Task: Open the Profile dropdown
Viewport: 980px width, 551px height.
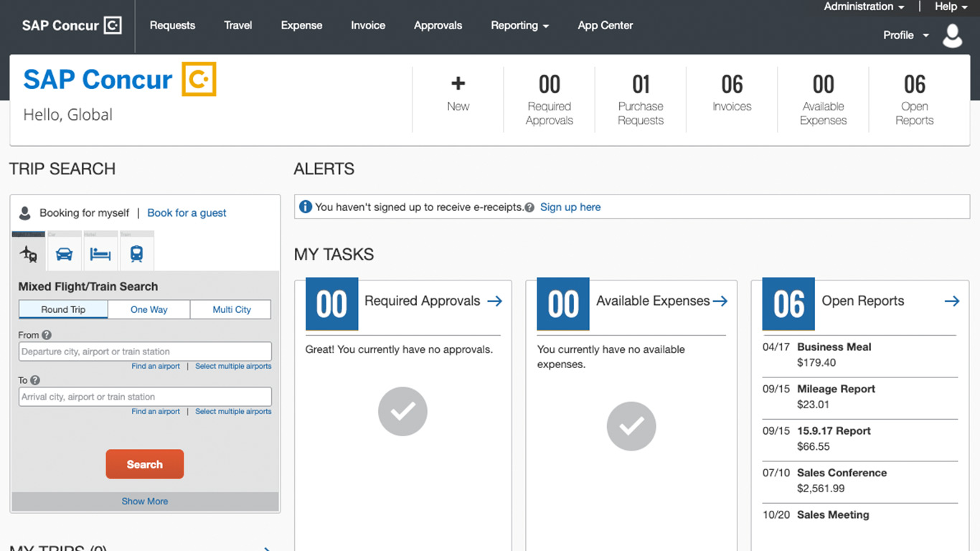Action: click(x=906, y=35)
